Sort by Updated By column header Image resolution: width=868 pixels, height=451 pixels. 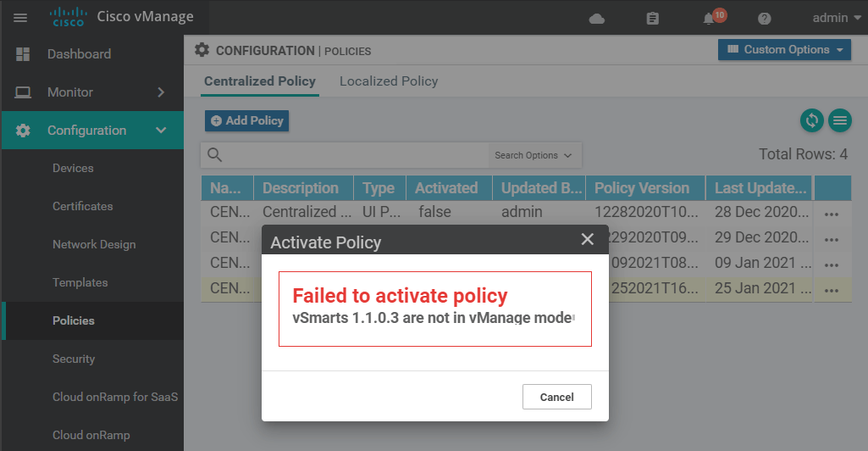tap(539, 188)
